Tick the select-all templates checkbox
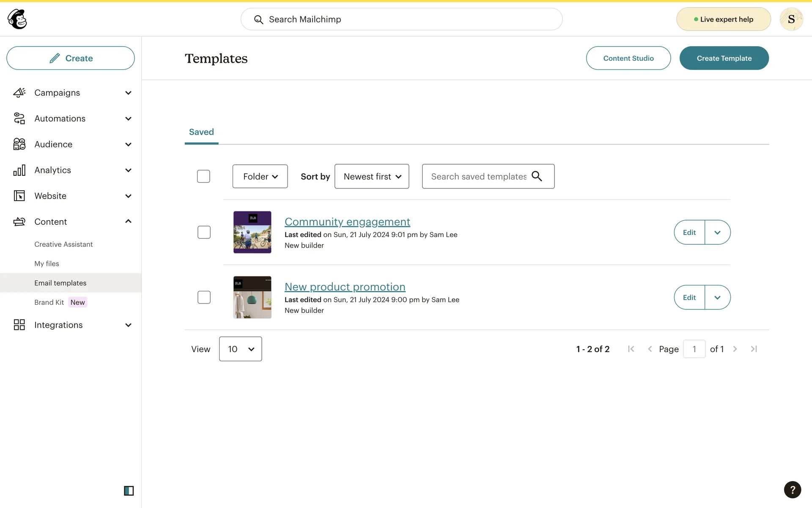This screenshot has width=812, height=508. 203,176
